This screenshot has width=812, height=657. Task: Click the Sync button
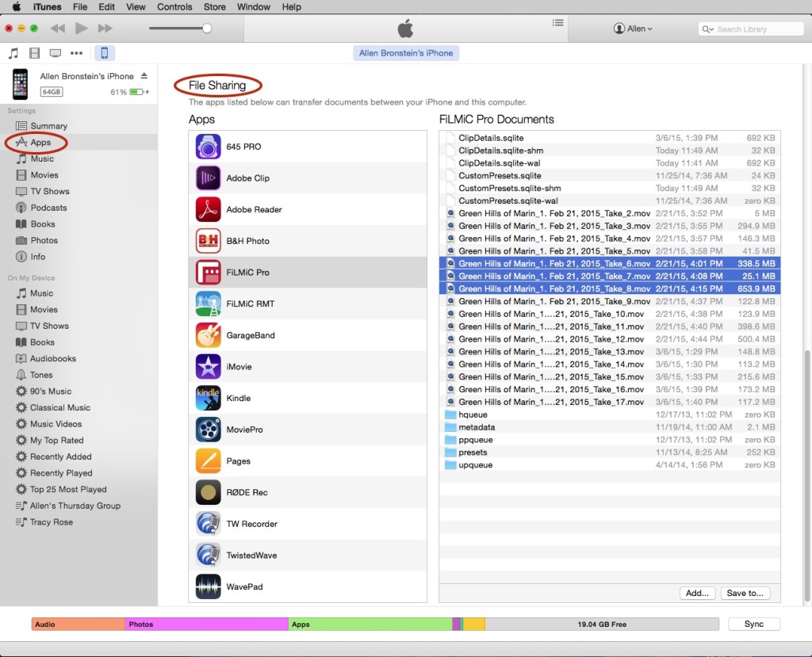tap(753, 624)
